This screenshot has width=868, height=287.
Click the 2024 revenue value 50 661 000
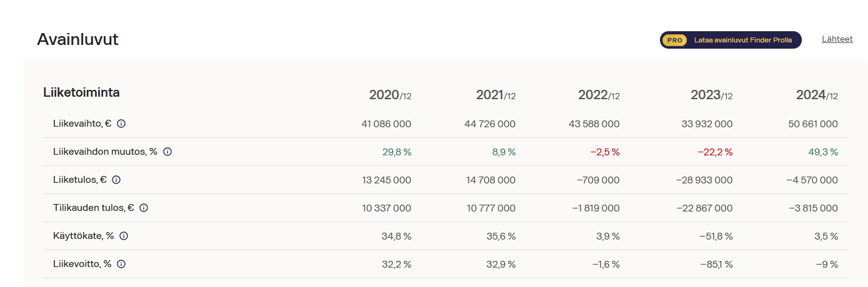tap(813, 124)
